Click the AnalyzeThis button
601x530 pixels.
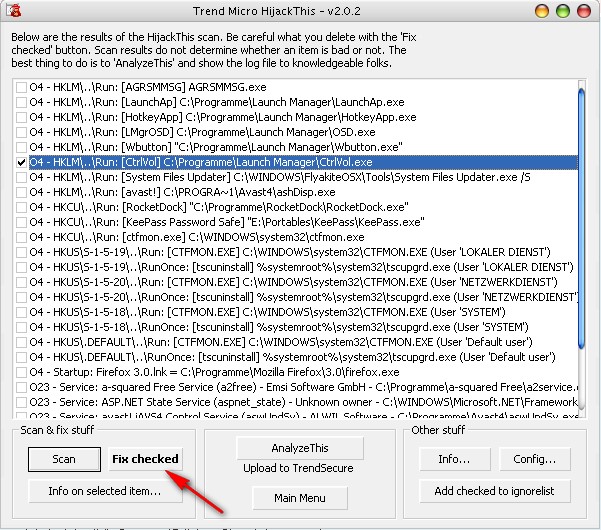[300, 448]
